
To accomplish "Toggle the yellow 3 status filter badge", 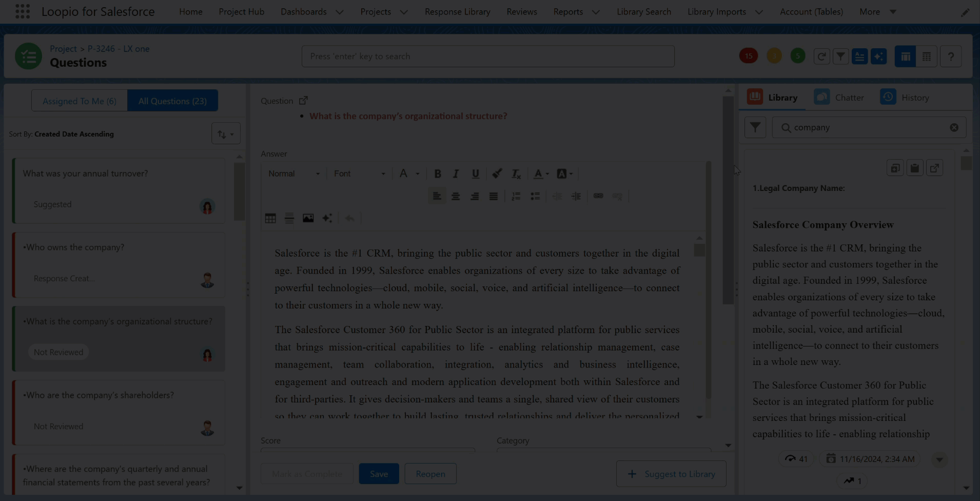I will (x=774, y=56).
